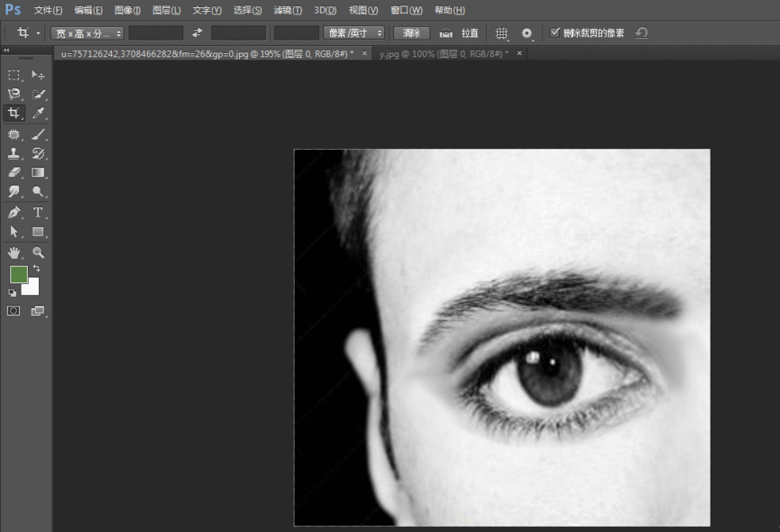
Task: Open the 像素/英寸 units dropdown
Action: click(353, 33)
